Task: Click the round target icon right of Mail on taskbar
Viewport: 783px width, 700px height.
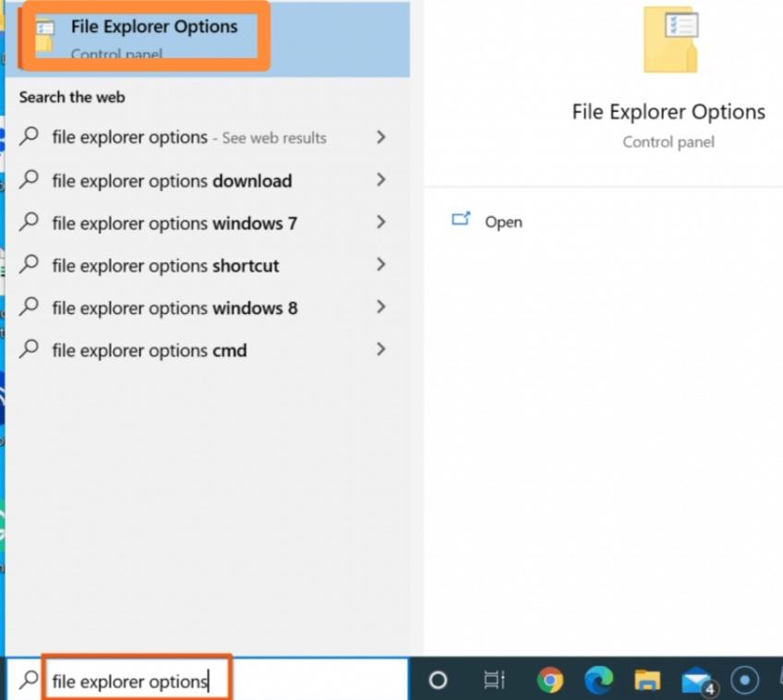Action: point(744,680)
